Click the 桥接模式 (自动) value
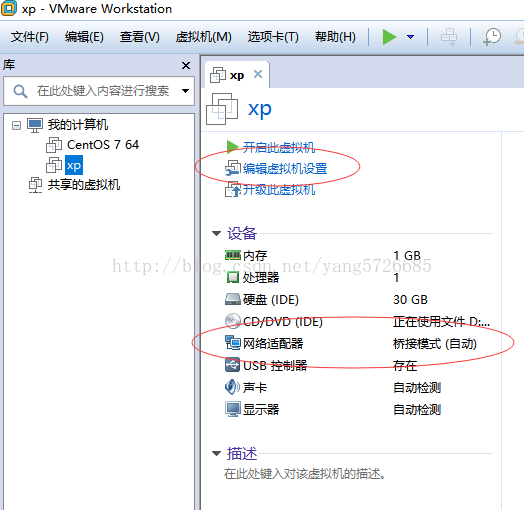The image size is (524, 510). (435, 344)
